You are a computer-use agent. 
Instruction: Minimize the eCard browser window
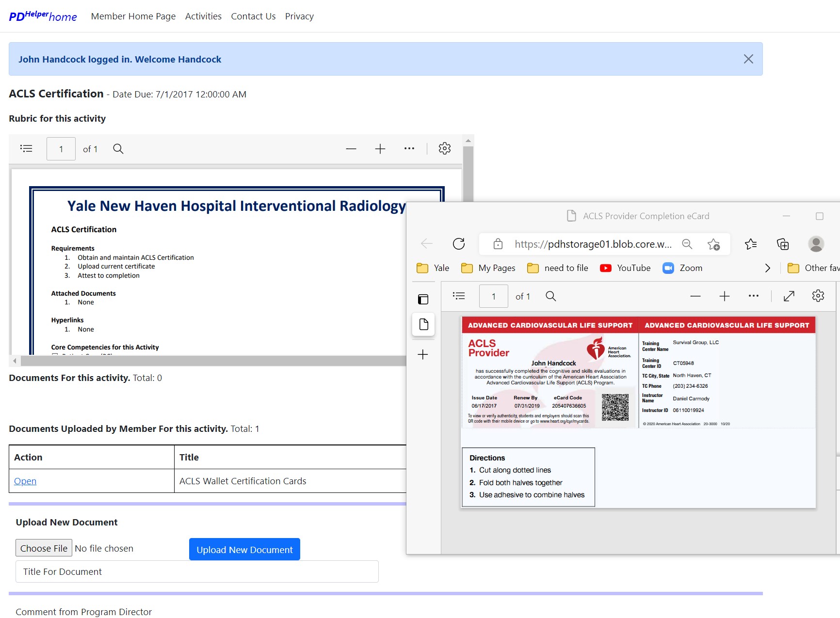787,216
